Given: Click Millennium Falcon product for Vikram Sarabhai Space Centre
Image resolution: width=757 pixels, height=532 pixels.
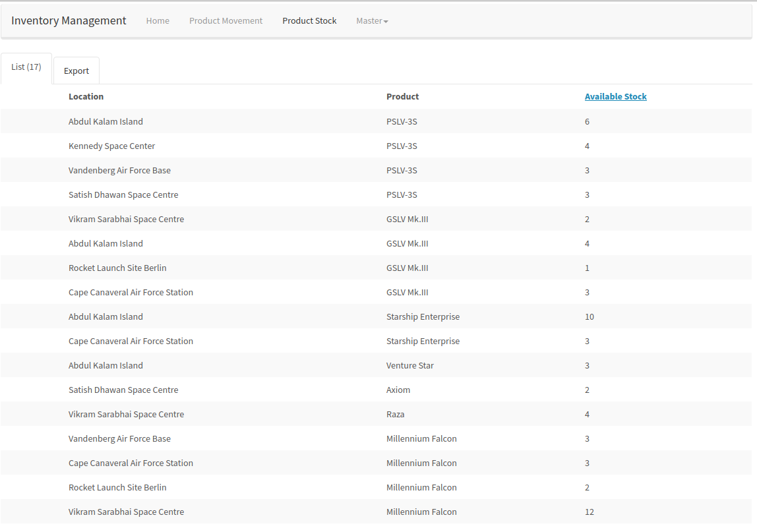Looking at the screenshot, I should pyautogui.click(x=421, y=512).
